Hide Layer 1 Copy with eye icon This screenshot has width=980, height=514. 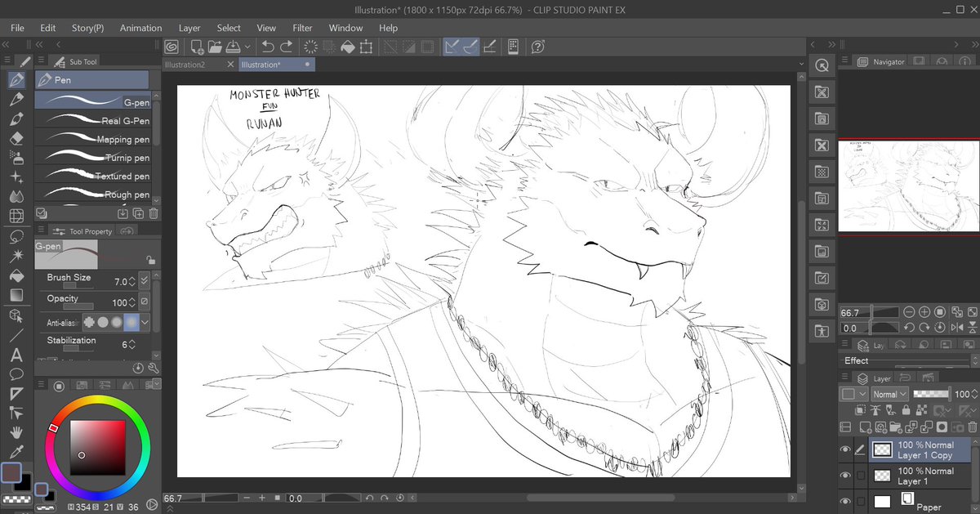pyautogui.click(x=845, y=449)
